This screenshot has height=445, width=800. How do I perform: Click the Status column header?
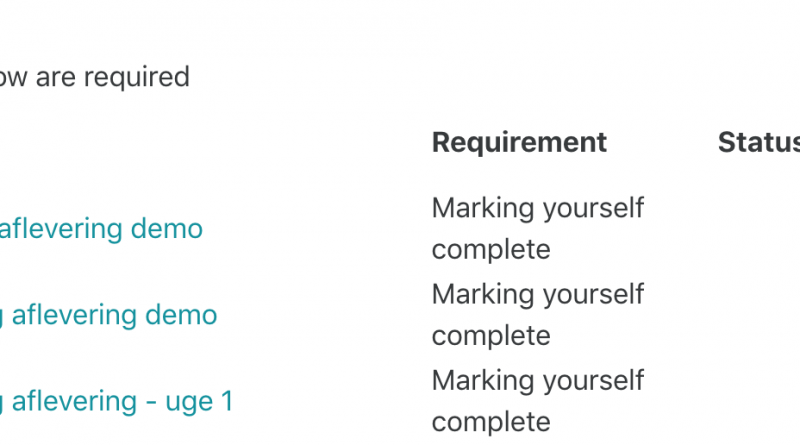pyautogui.click(x=759, y=142)
